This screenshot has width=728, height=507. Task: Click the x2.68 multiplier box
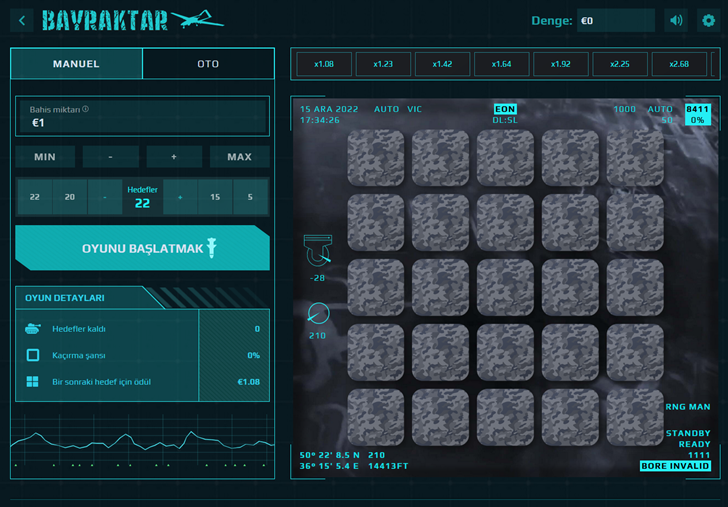coord(679,64)
